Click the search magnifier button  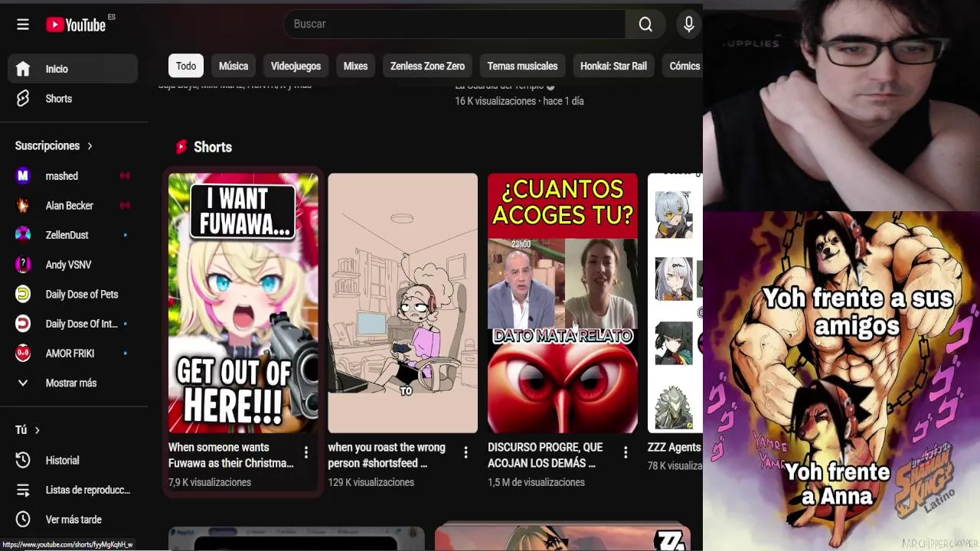645,24
